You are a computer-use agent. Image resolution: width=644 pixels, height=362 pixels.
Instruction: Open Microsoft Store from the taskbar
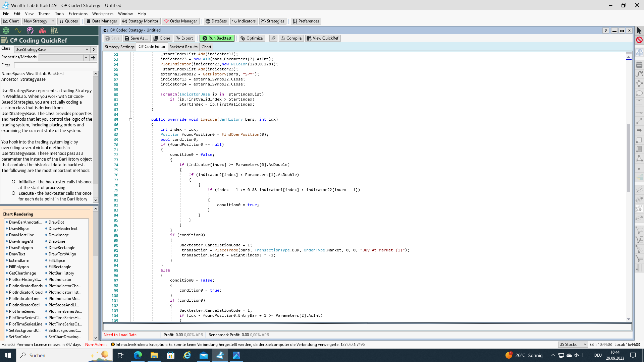170,355
